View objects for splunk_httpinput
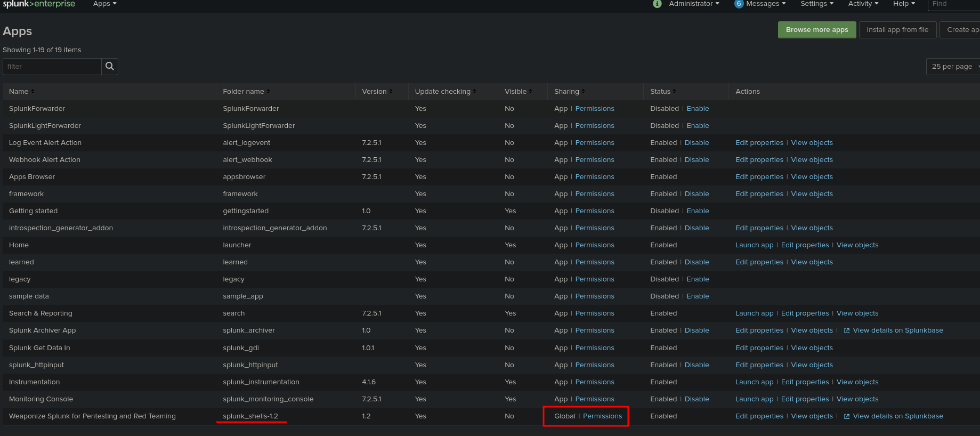The image size is (980, 436). pyautogui.click(x=812, y=365)
